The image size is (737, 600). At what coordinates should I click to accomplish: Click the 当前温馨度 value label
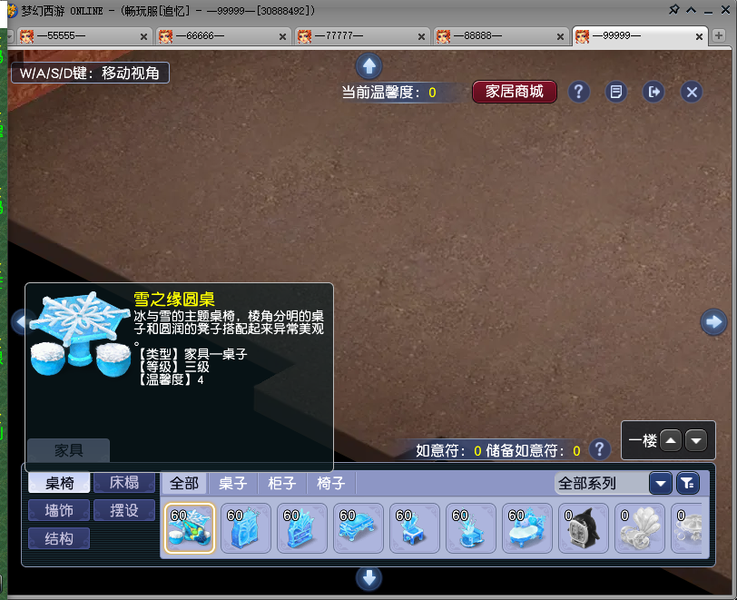389,92
